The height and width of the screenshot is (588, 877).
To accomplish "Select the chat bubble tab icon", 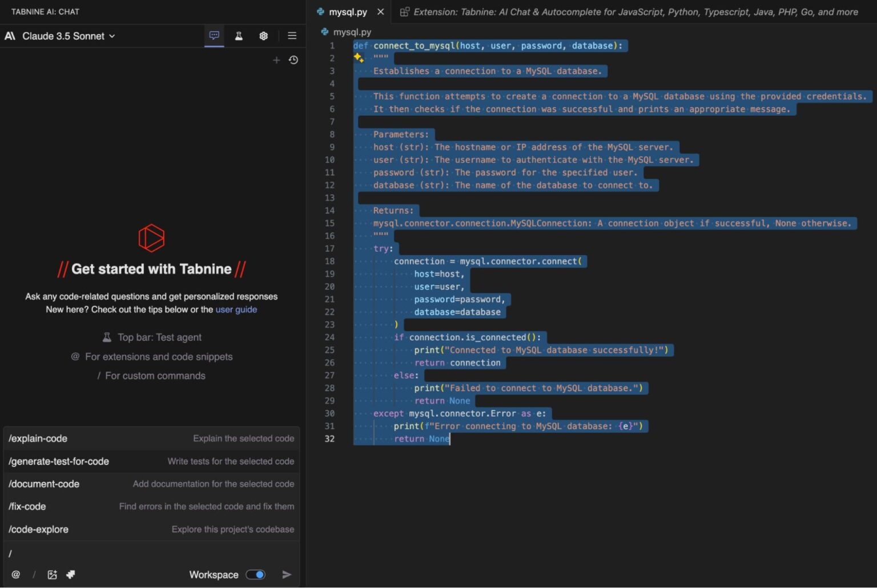I will click(x=214, y=35).
